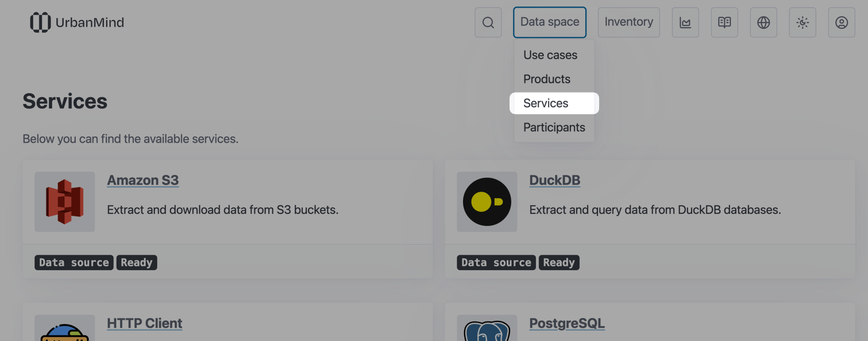The height and width of the screenshot is (341, 868).
Task: Click 'Extract and download data from S3 buckets' text
Action: point(223,210)
